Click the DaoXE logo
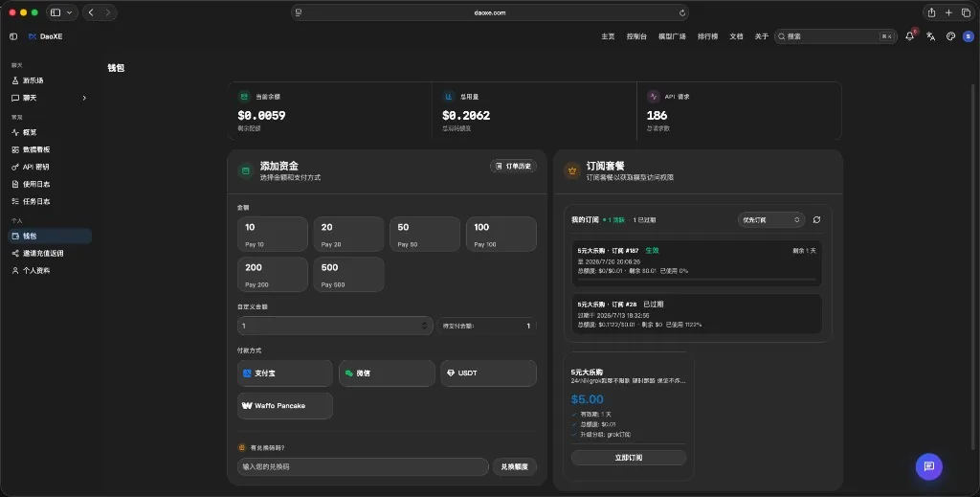The width and height of the screenshot is (980, 497). point(46,37)
